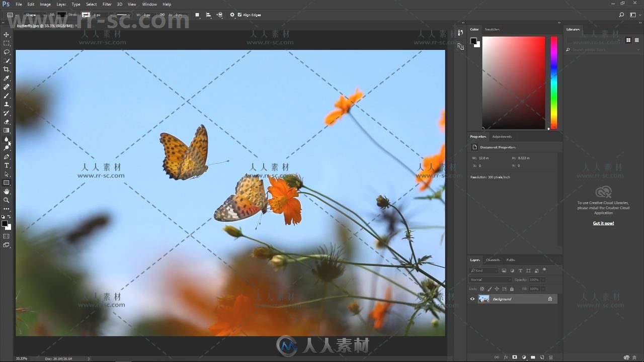The height and width of the screenshot is (362, 644).
Task: Select the Blur tool
Action: tap(7, 139)
